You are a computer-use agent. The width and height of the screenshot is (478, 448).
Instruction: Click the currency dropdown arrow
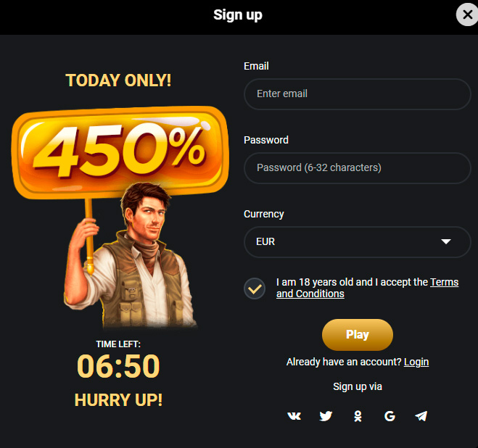tap(446, 241)
